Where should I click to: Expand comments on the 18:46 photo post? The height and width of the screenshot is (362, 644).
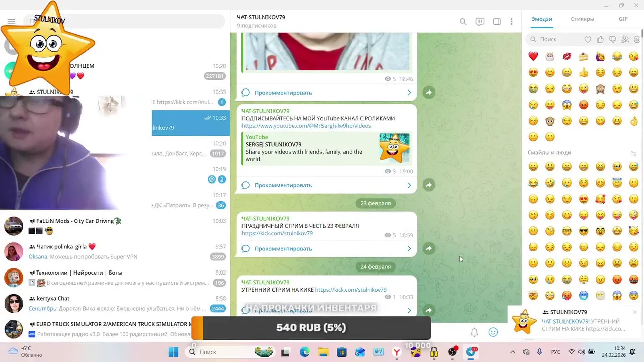click(x=326, y=93)
